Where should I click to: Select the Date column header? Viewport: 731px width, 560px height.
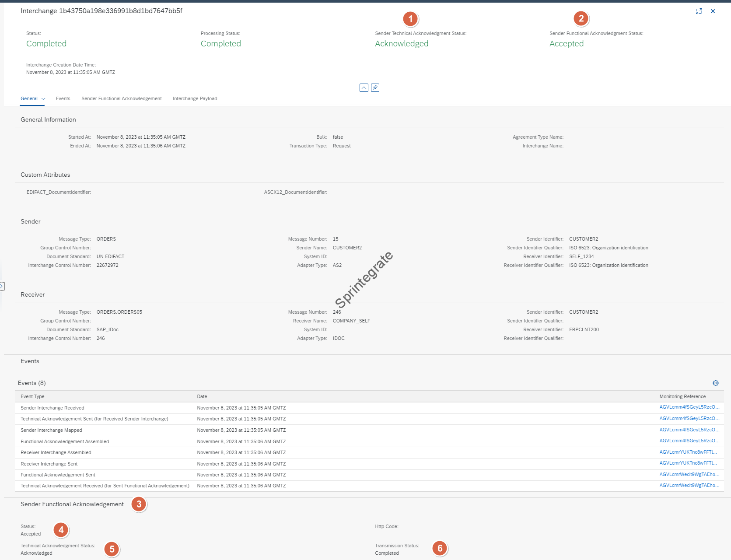(x=202, y=397)
